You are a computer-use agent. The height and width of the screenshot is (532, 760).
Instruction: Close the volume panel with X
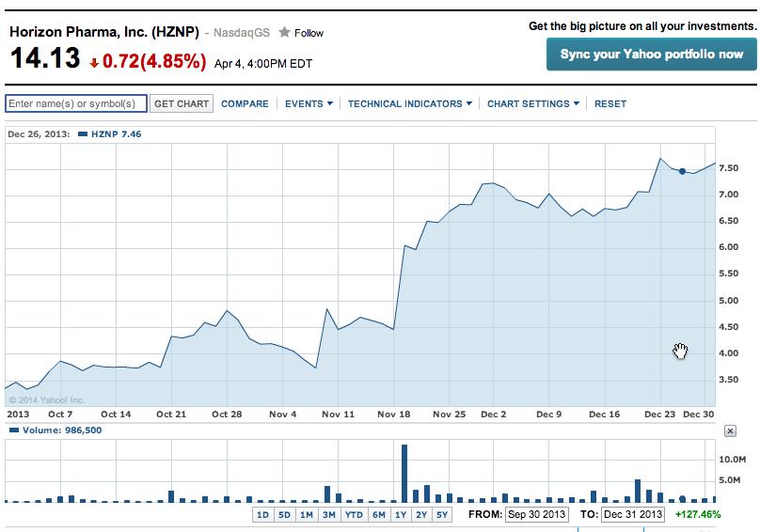pyautogui.click(x=730, y=430)
